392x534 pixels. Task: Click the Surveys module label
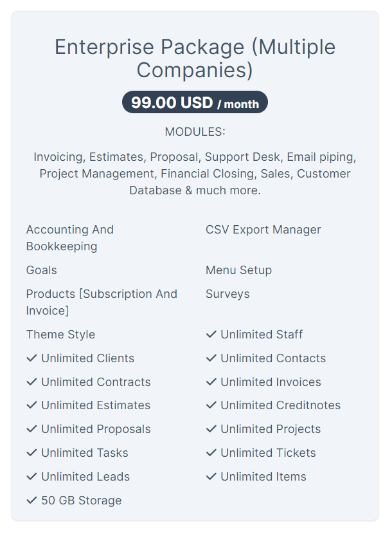227,294
